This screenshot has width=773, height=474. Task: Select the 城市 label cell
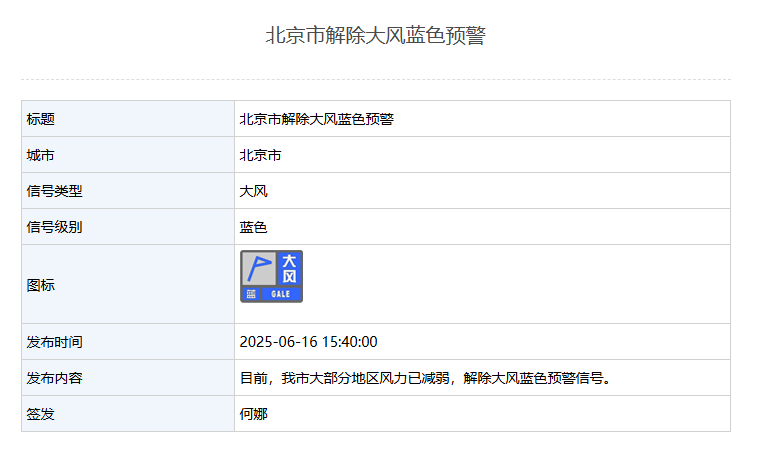click(x=127, y=155)
